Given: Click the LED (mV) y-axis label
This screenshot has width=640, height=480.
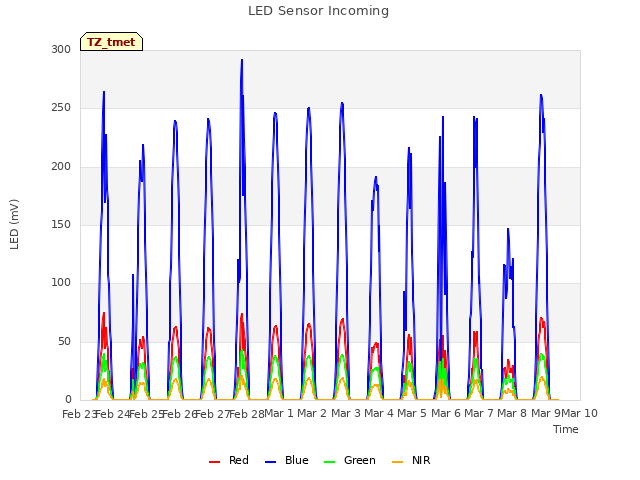Looking at the screenshot, I should pos(14,224).
